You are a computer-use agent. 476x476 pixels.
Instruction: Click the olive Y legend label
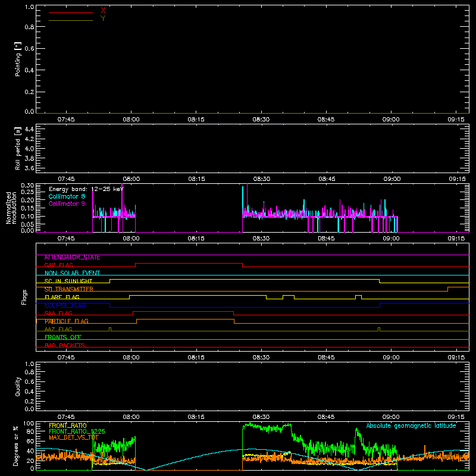click(103, 18)
